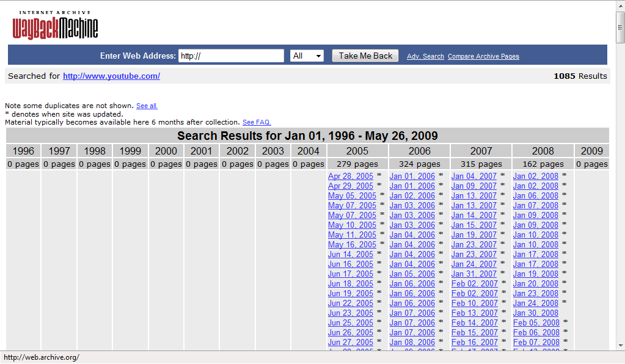View the Jan 20, 2008 capture

coord(535,283)
